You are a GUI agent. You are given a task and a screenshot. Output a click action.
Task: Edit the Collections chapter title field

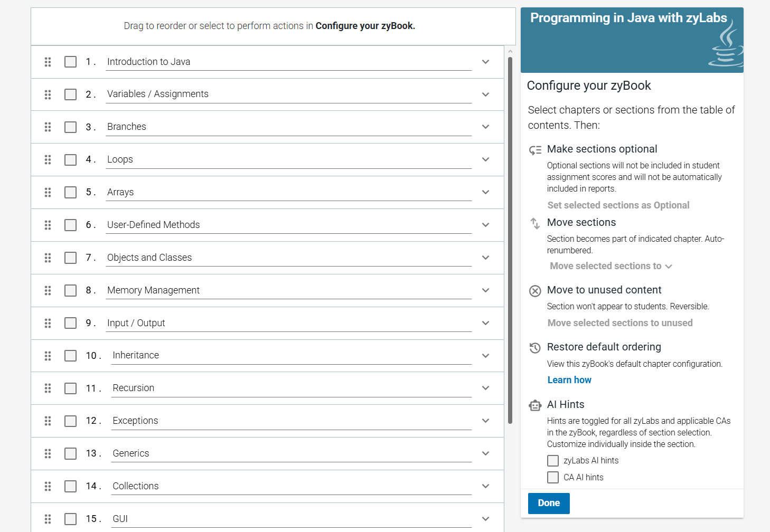coord(292,486)
